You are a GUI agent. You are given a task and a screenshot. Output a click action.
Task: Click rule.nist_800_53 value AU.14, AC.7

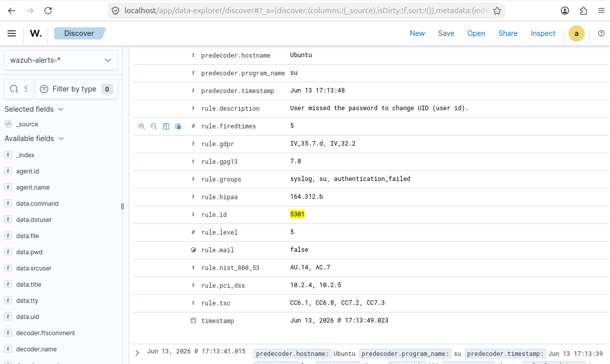pos(310,267)
